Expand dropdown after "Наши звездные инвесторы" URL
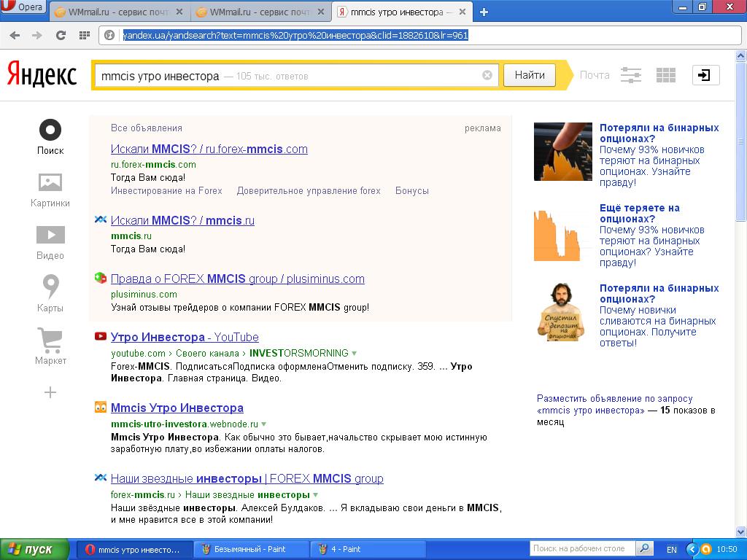 (x=315, y=495)
